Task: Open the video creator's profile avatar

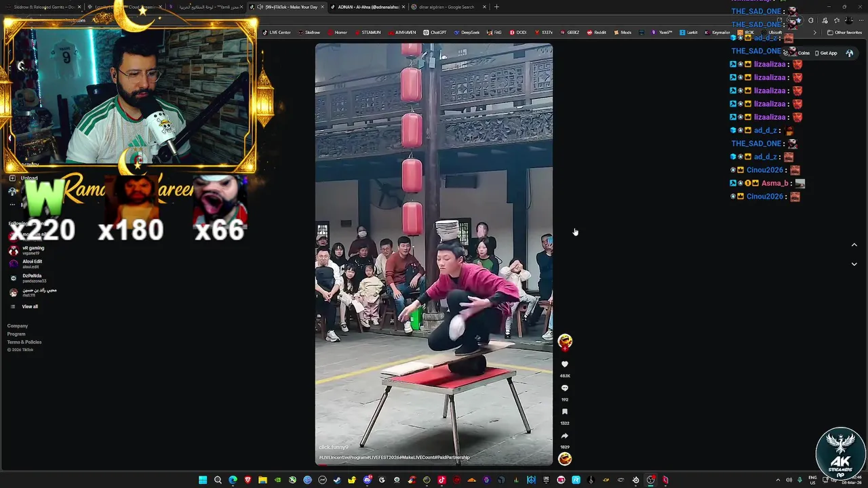Action: [x=565, y=341]
